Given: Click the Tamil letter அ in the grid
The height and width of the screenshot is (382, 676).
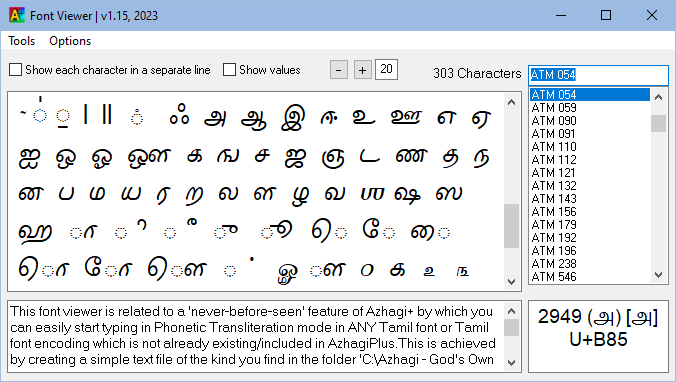Looking at the screenshot, I should point(215,117).
